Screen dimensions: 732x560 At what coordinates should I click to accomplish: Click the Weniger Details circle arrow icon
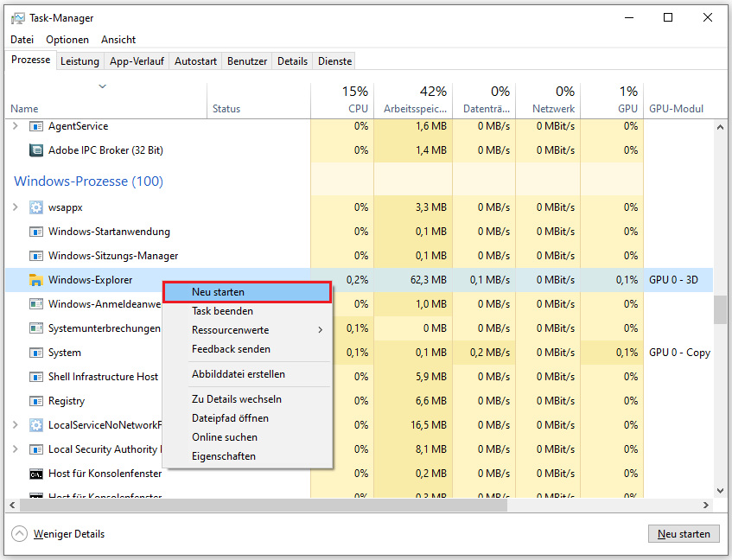click(x=19, y=533)
